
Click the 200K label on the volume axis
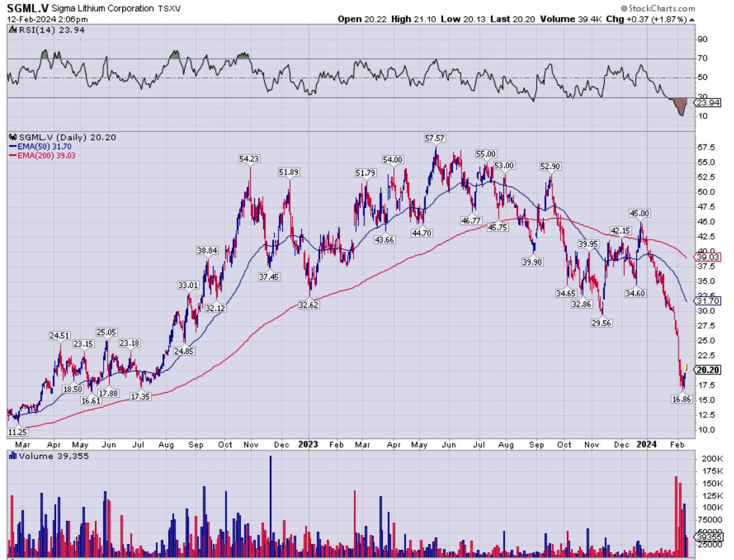pos(712,459)
